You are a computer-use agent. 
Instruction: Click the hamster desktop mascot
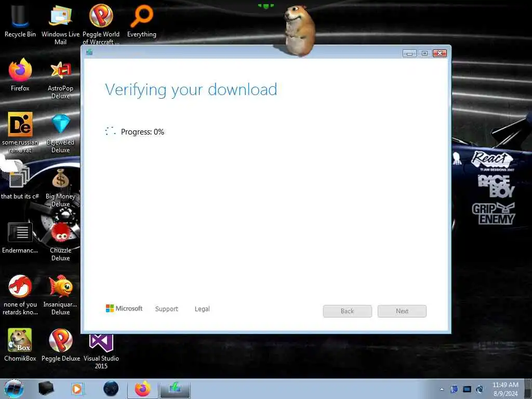pyautogui.click(x=299, y=31)
